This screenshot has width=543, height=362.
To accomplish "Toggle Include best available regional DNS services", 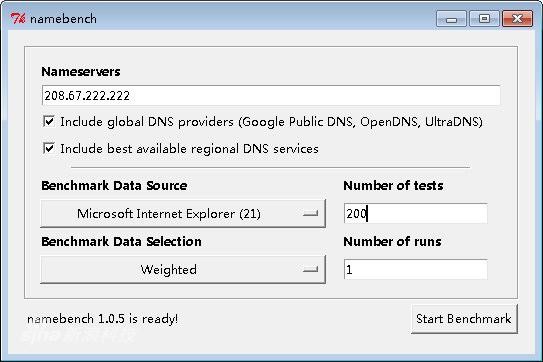I will click(x=49, y=148).
